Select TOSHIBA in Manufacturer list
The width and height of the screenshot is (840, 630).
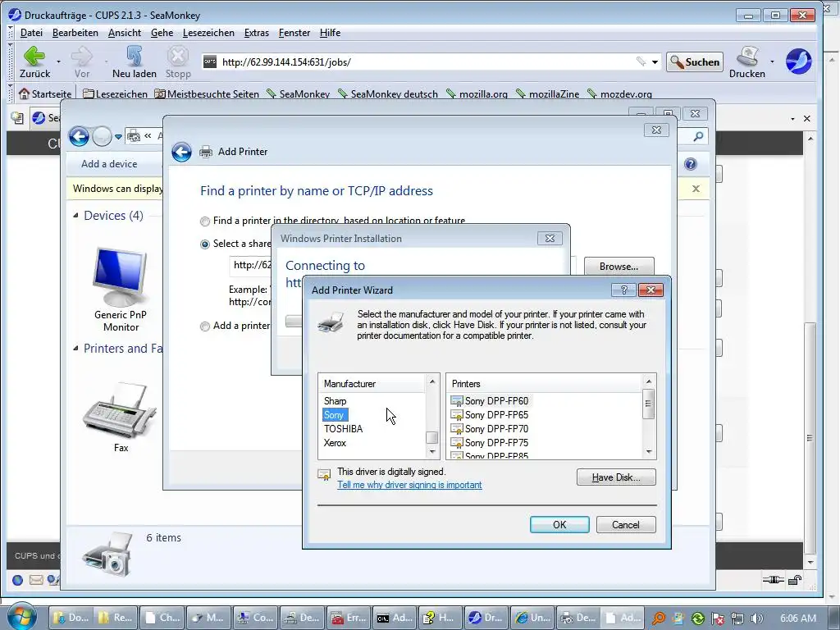coord(344,428)
